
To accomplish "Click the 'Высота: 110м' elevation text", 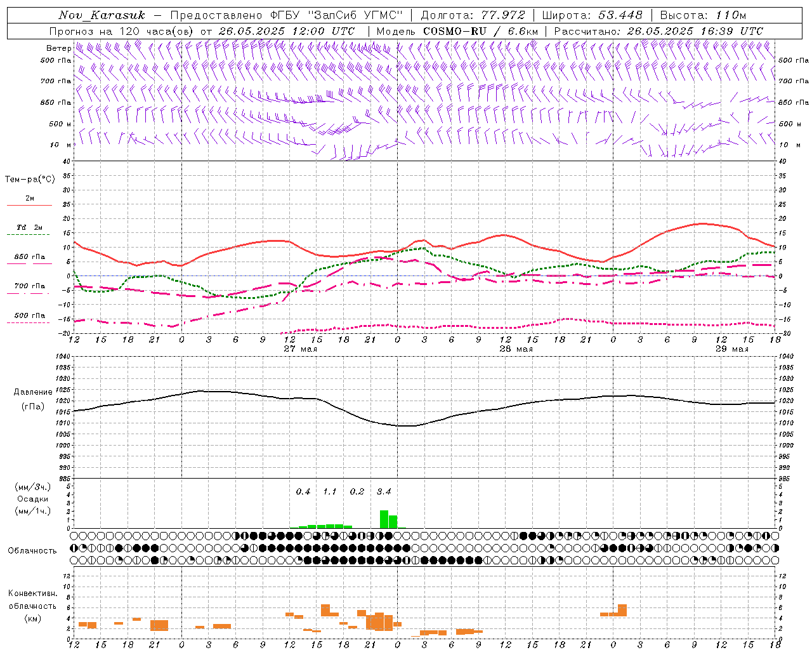I will (703, 15).
